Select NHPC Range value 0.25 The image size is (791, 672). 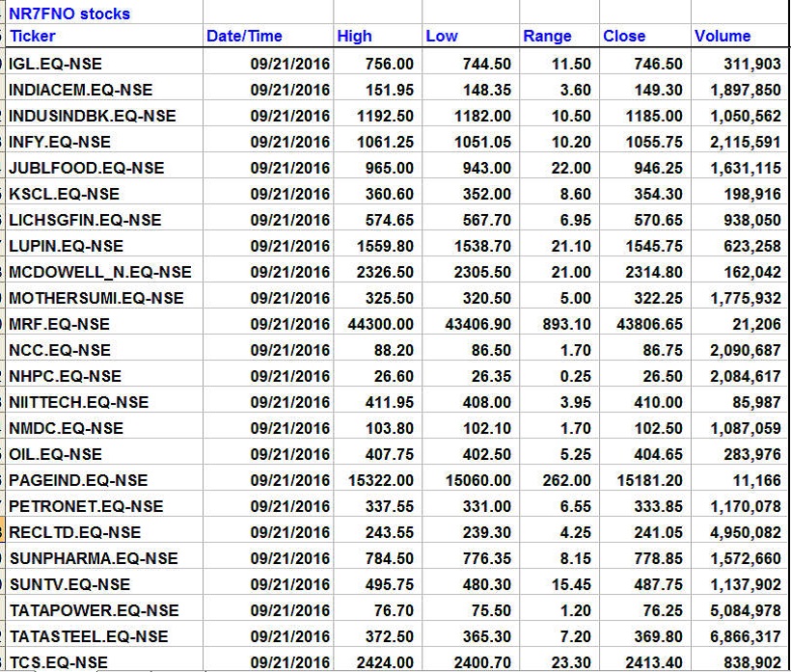coord(574,376)
